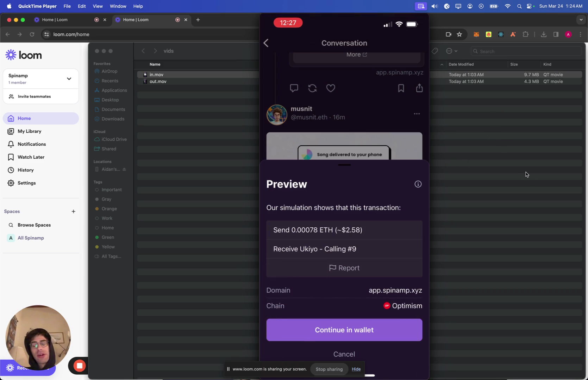Click the More external link

357,55
